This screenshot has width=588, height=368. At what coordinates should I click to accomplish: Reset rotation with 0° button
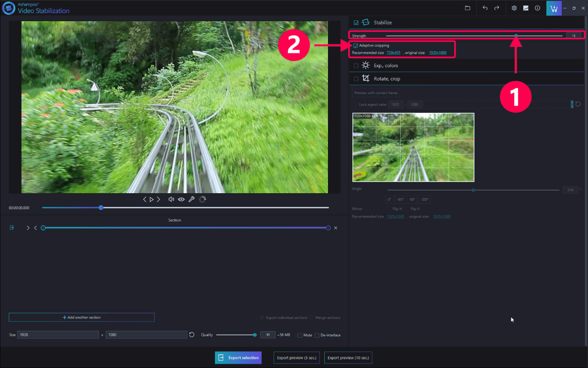coord(390,200)
